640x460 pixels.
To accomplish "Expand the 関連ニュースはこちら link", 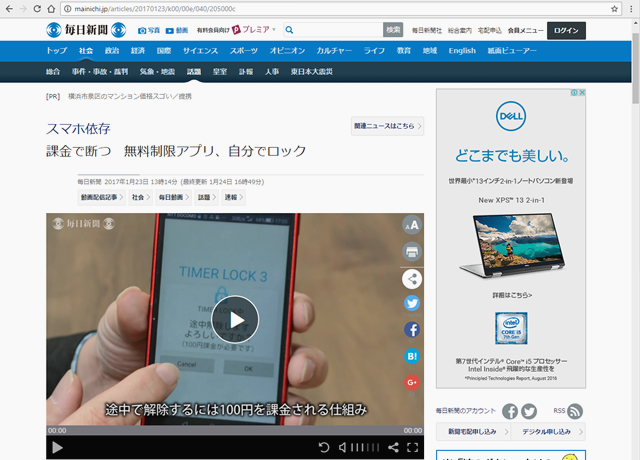I will point(387,127).
